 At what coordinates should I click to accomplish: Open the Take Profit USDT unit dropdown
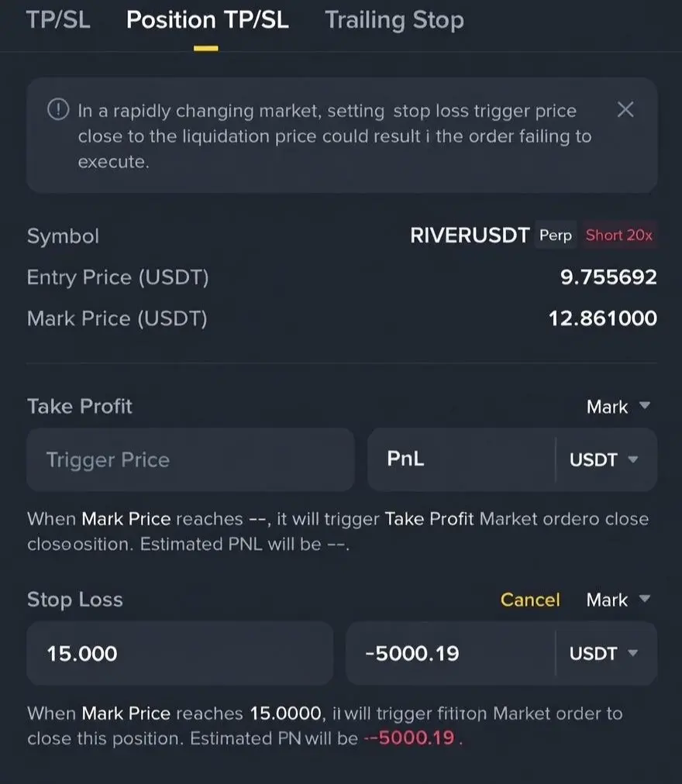[604, 459]
